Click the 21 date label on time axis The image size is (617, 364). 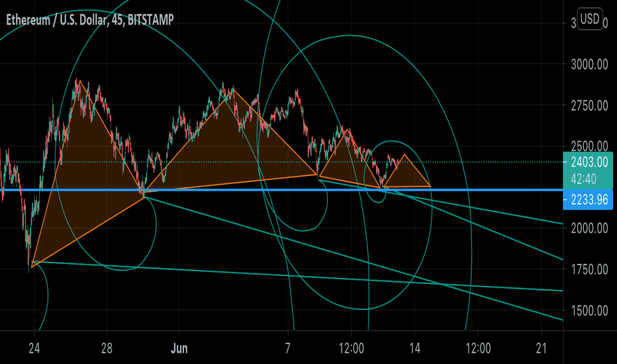click(542, 348)
